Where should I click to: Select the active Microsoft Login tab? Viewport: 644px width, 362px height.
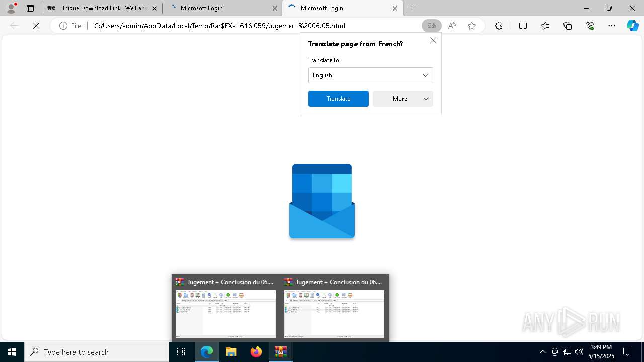click(342, 8)
